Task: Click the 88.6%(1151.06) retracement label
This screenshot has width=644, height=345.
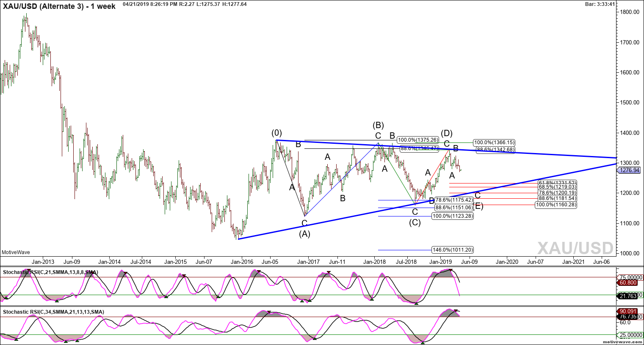Action: (454, 208)
